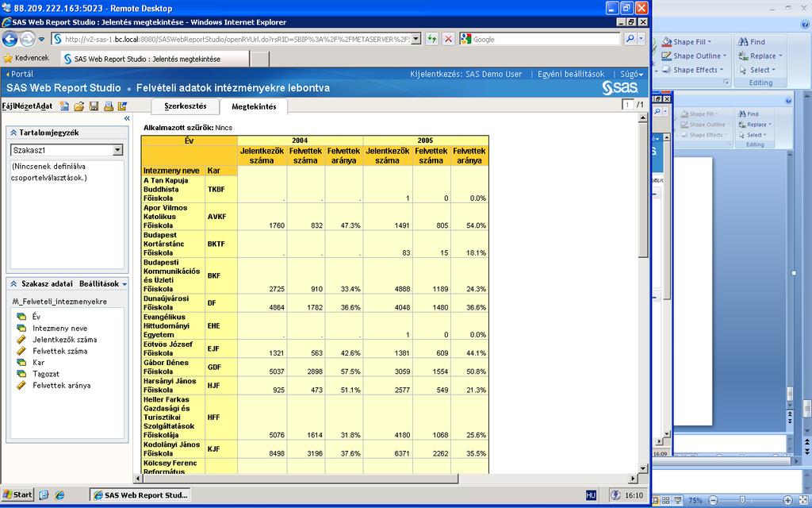Select the Megtekintés tab

254,107
